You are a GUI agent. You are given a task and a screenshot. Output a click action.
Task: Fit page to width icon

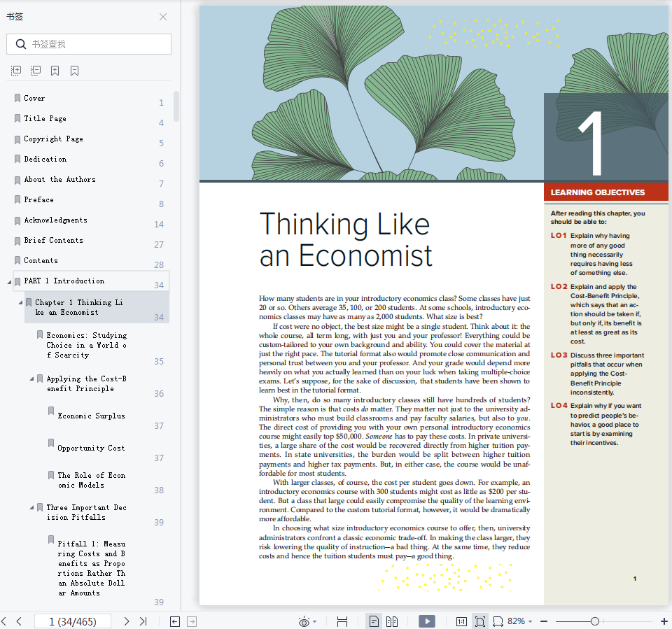point(498,621)
